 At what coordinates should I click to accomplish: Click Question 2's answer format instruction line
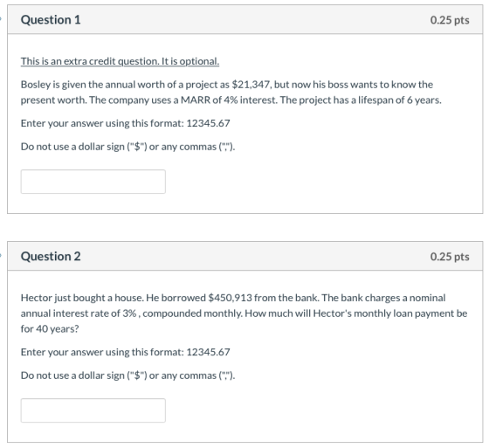coord(125,352)
